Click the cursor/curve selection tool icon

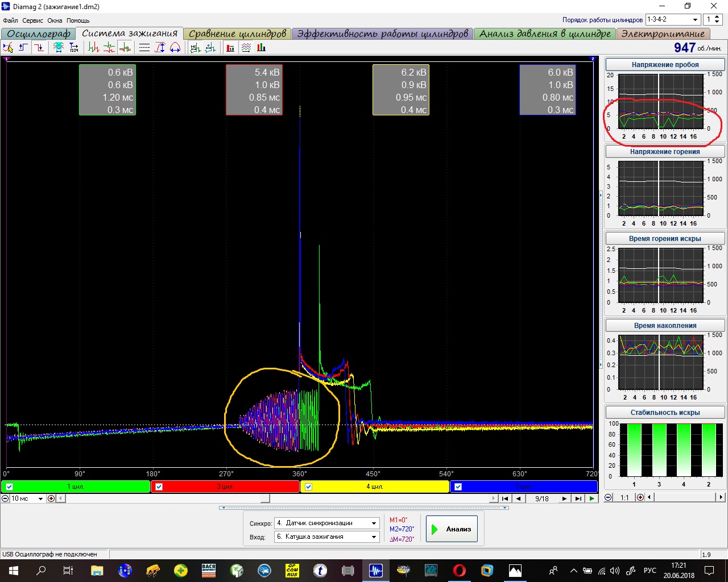(x=8, y=48)
